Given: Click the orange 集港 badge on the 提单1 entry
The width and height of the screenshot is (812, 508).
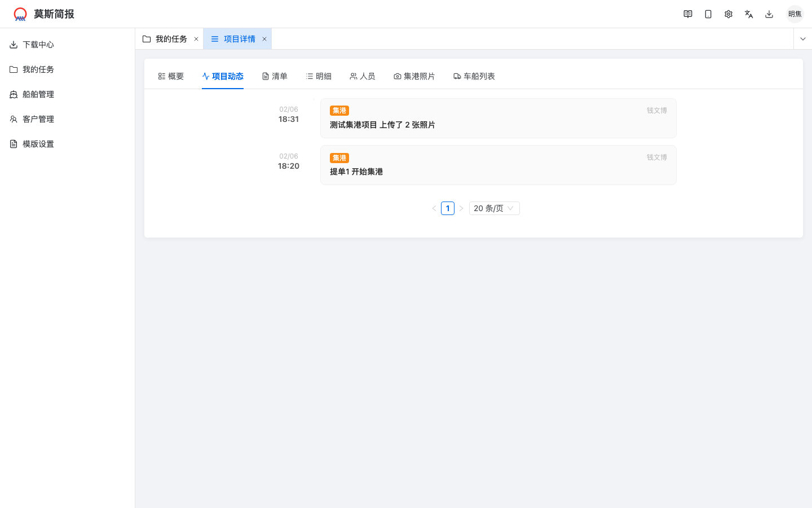Looking at the screenshot, I should [339, 157].
